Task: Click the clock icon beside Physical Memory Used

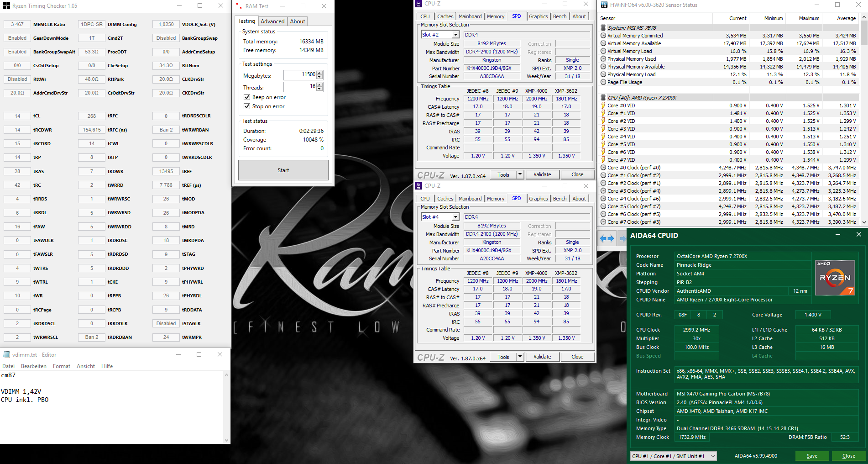Action: click(x=603, y=59)
